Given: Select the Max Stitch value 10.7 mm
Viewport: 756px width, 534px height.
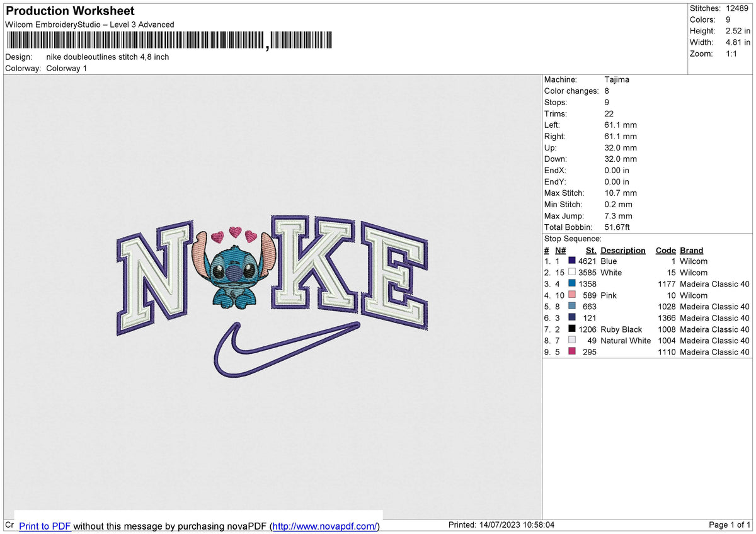Looking at the screenshot, I should coord(621,193).
